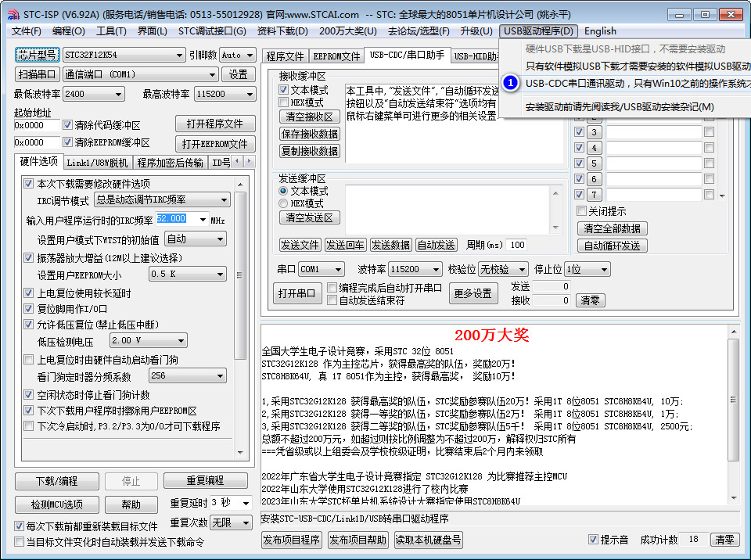
Task: Expand the 校验位 无校验 dropdown
Action: coord(522,269)
